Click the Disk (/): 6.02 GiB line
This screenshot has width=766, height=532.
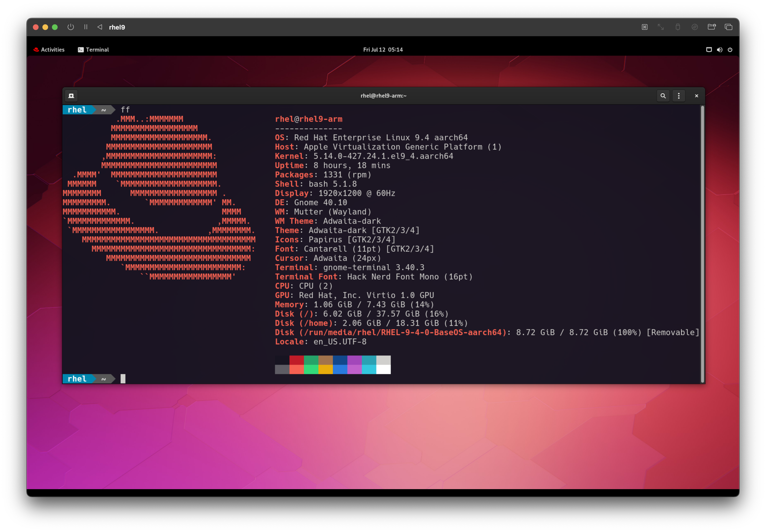coord(362,314)
